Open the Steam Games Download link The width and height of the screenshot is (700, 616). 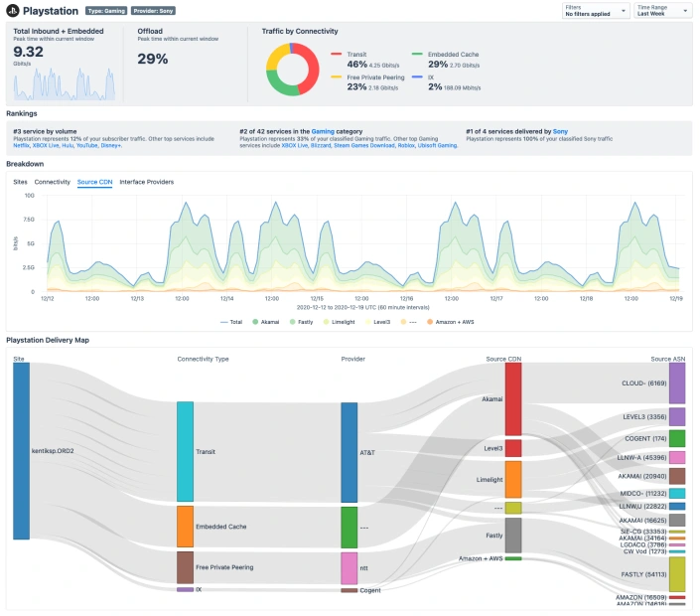click(363, 145)
